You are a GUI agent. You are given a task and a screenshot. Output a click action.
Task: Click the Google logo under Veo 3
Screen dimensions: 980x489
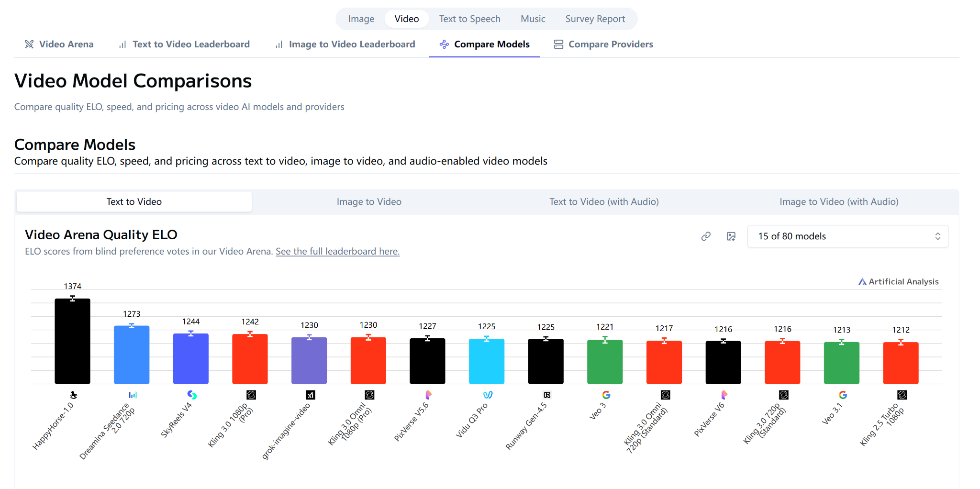pyautogui.click(x=606, y=395)
